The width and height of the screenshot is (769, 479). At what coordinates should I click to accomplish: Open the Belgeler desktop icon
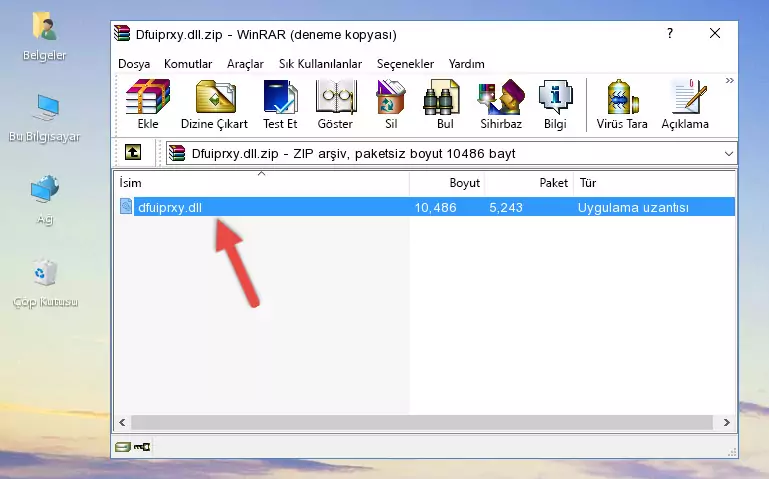coord(44,37)
